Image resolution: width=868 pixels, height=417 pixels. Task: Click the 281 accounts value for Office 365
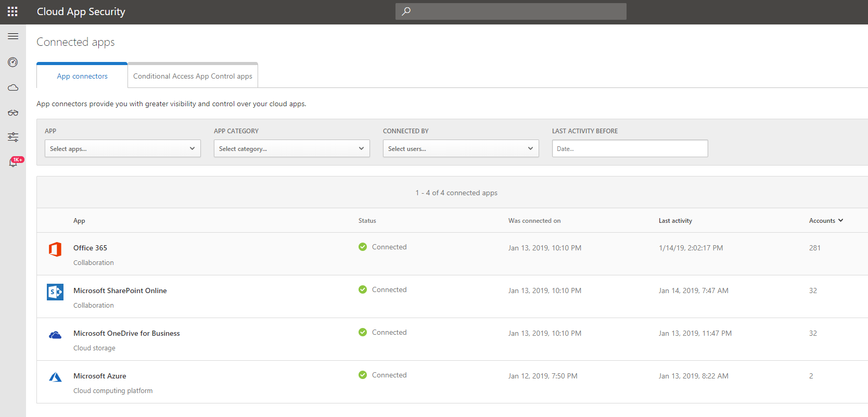click(x=815, y=248)
